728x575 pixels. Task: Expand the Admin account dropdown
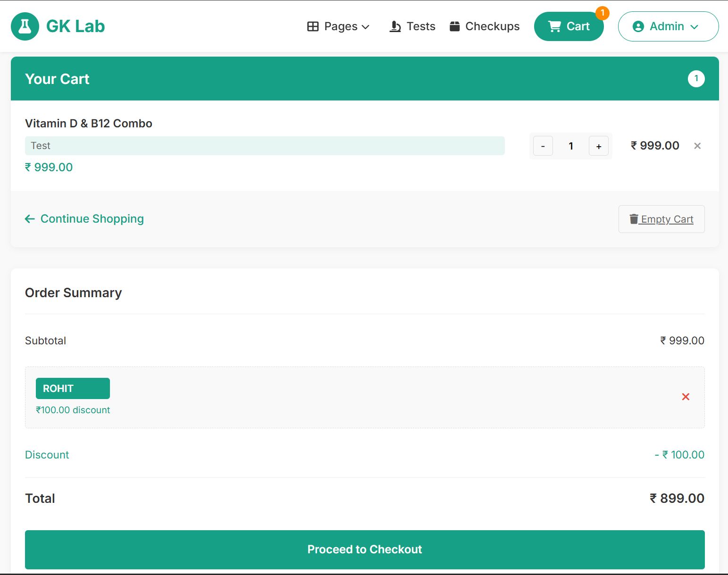point(668,26)
